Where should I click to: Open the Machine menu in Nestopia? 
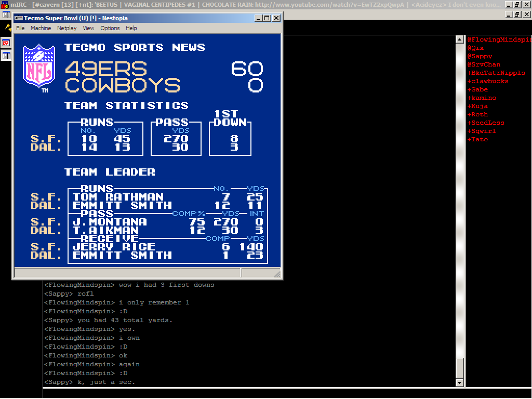tap(41, 28)
